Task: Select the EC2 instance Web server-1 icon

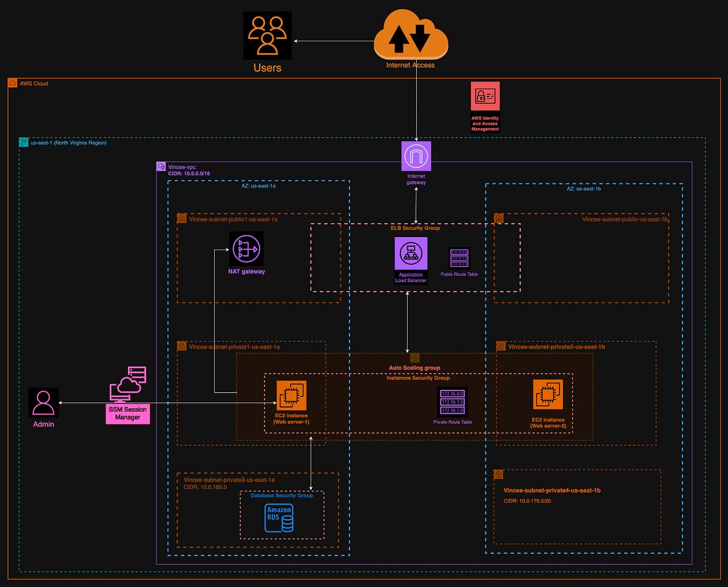Action: [292, 395]
